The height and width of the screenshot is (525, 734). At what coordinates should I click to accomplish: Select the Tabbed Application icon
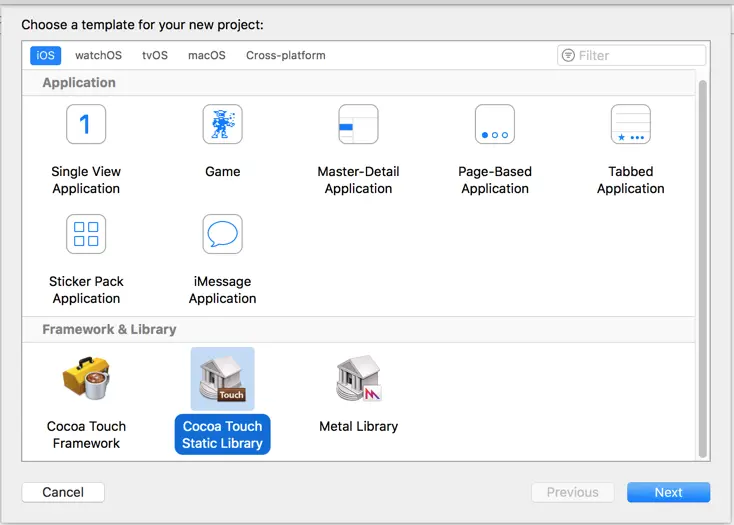coord(631,124)
